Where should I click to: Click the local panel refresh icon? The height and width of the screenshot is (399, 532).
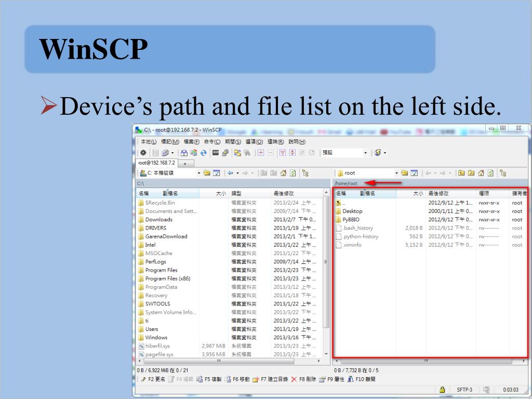point(293,173)
